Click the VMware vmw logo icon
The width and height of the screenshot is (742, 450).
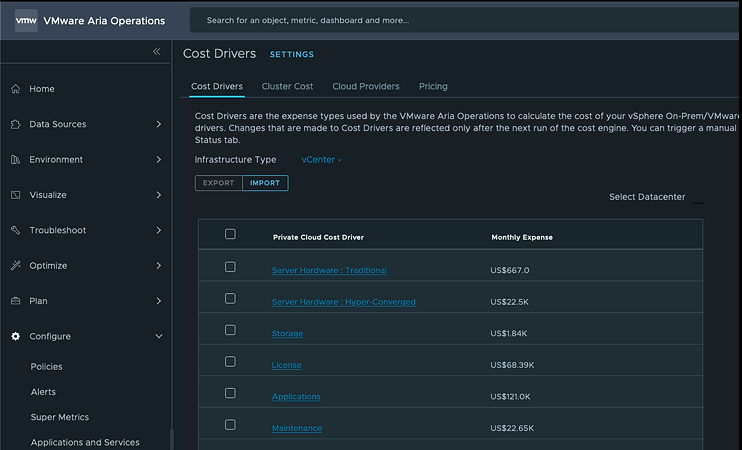[26, 21]
